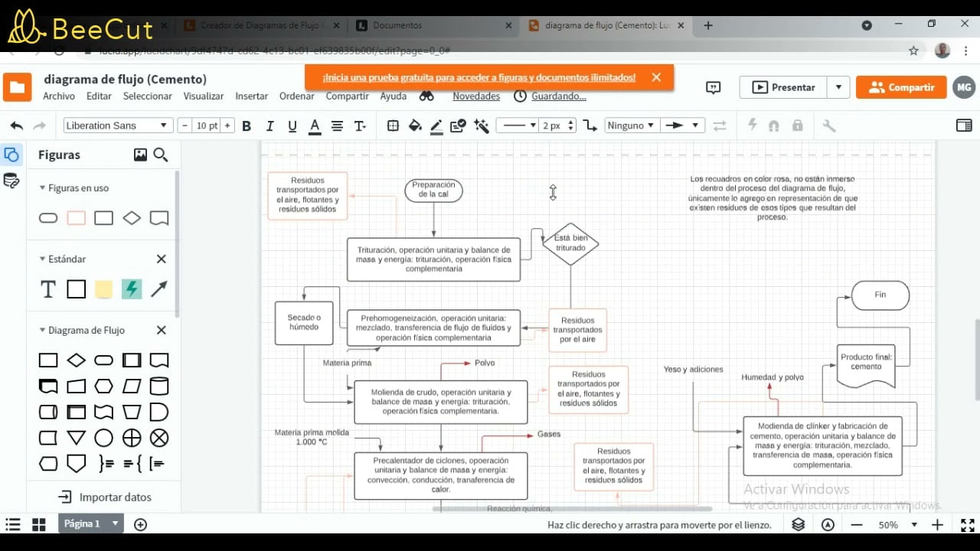Click the image insert icon in Figuras
980x551 pixels.
(x=140, y=155)
